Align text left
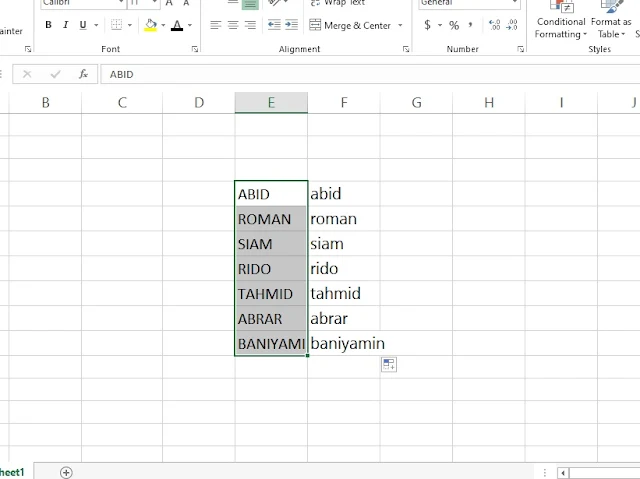The image size is (640, 479). point(216,25)
